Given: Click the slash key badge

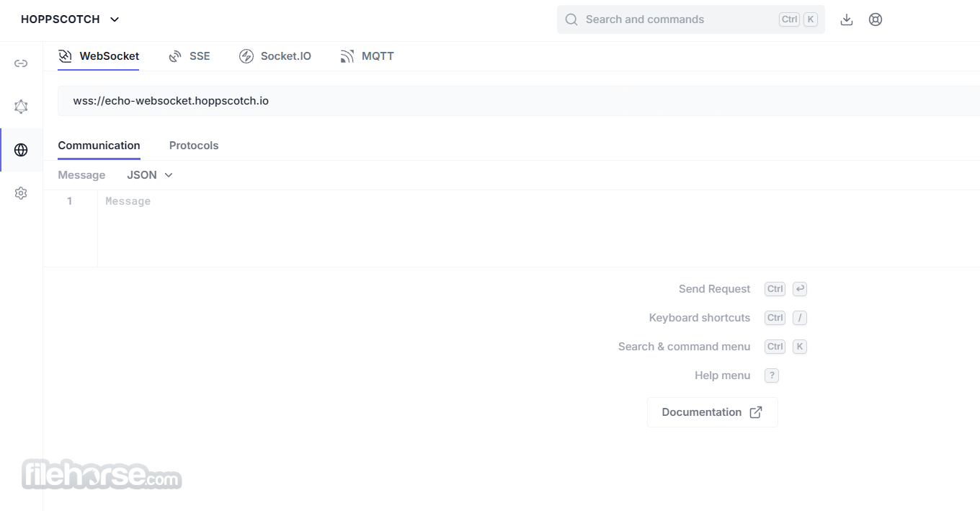Looking at the screenshot, I should pos(799,318).
